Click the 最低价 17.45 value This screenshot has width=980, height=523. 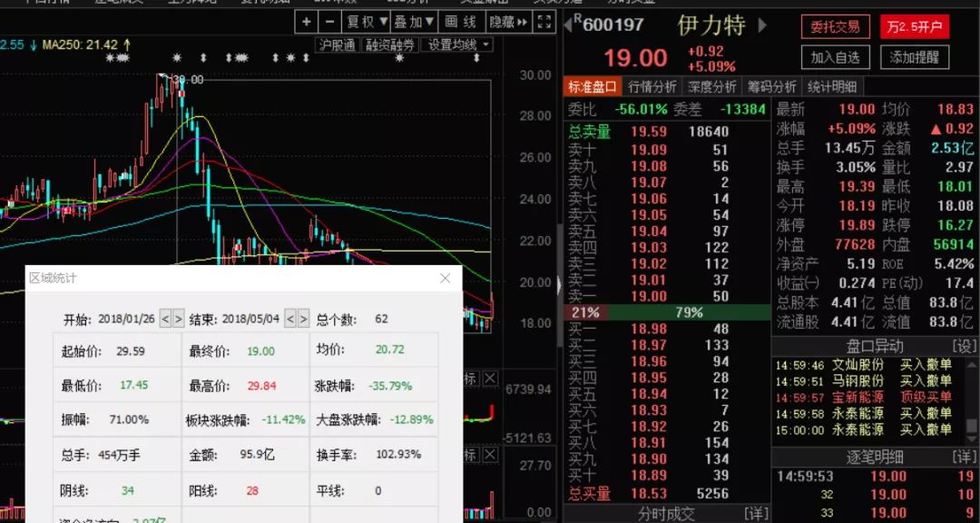pyautogui.click(x=133, y=385)
